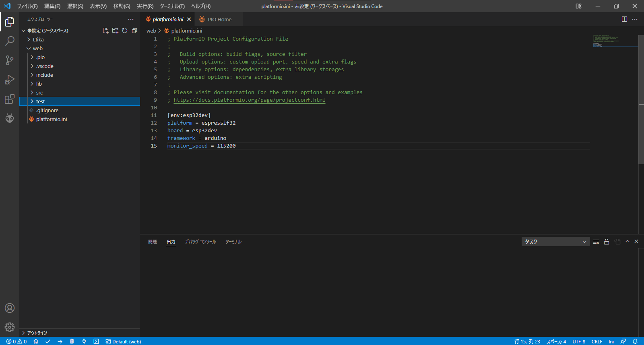644x345 pixels.
Task: Open the タスク output channel dropdown
Action: point(555,242)
